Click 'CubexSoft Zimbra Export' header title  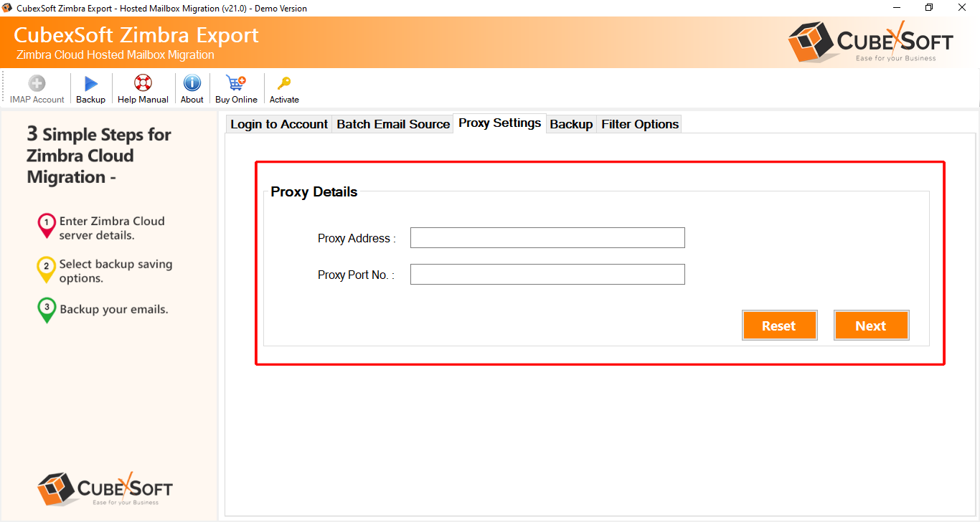click(x=136, y=35)
